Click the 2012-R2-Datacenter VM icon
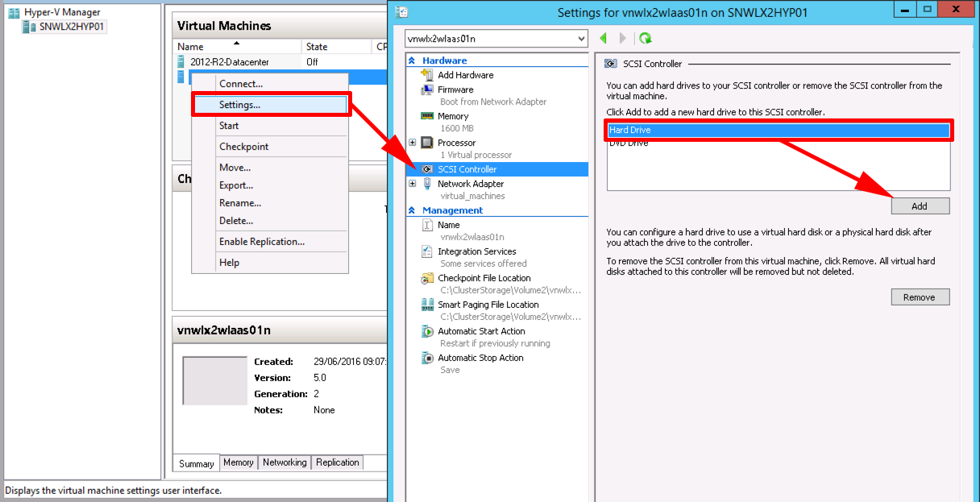The width and height of the screenshot is (980, 502). point(182,62)
